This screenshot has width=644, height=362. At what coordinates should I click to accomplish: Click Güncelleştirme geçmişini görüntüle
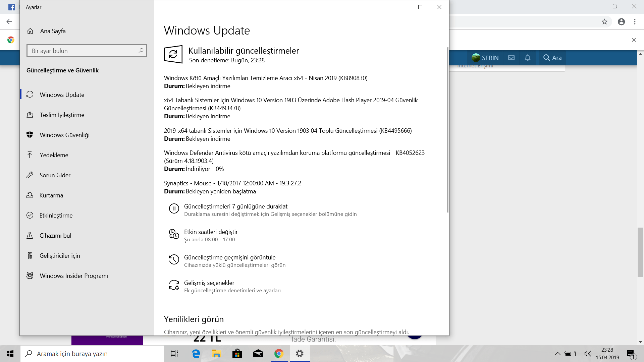point(229,257)
